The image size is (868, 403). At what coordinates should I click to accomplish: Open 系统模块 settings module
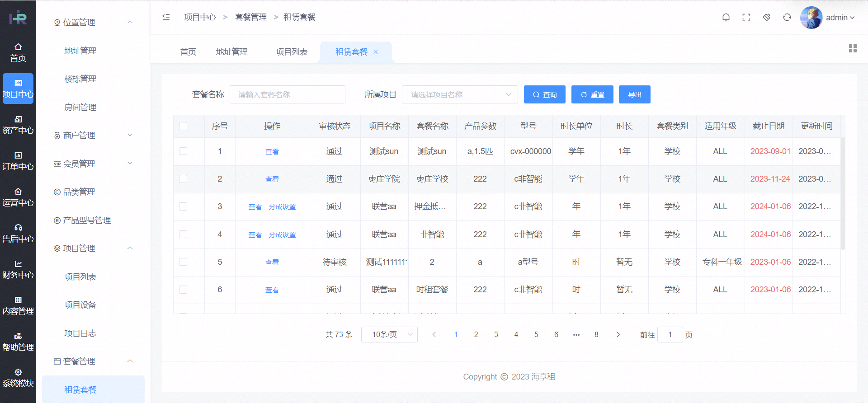coord(18,378)
